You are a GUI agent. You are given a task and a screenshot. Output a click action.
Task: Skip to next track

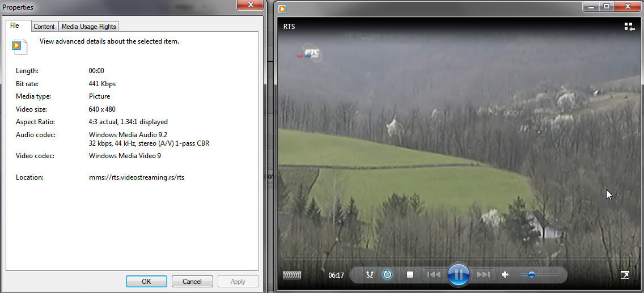(482, 275)
